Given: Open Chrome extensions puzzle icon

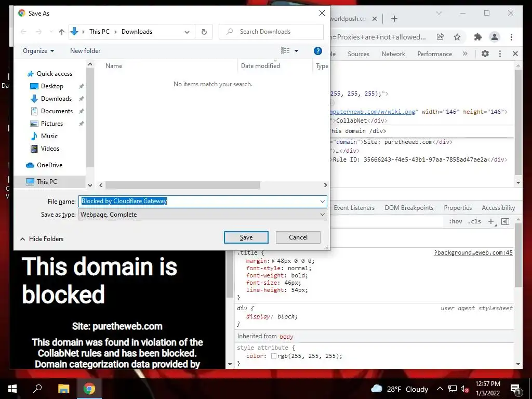Looking at the screenshot, I should [x=478, y=37].
